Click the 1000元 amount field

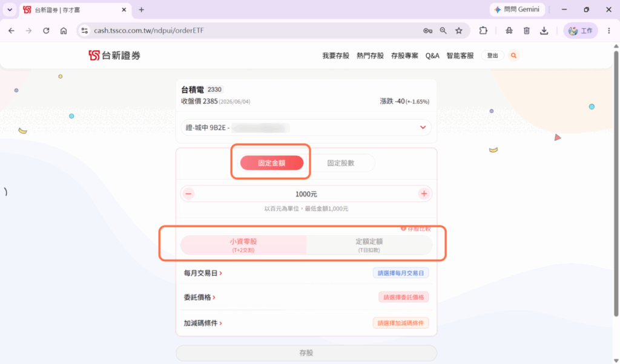306,194
